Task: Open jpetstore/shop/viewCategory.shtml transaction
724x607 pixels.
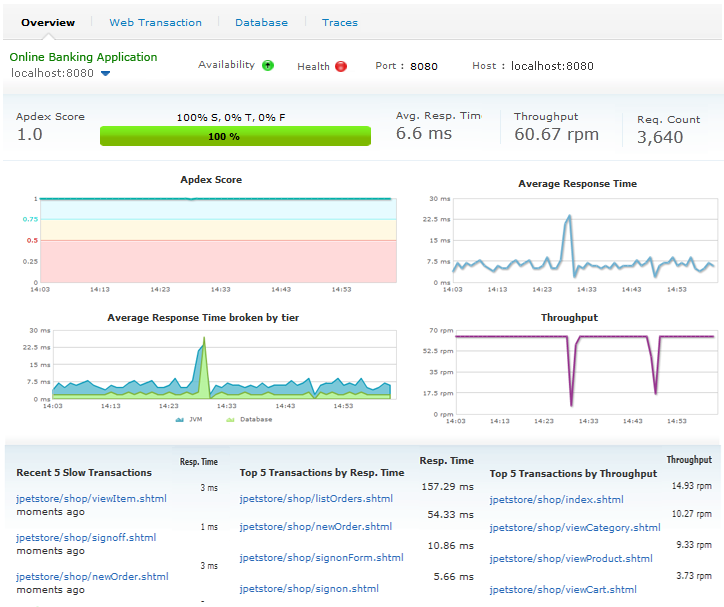Action: (x=575, y=528)
